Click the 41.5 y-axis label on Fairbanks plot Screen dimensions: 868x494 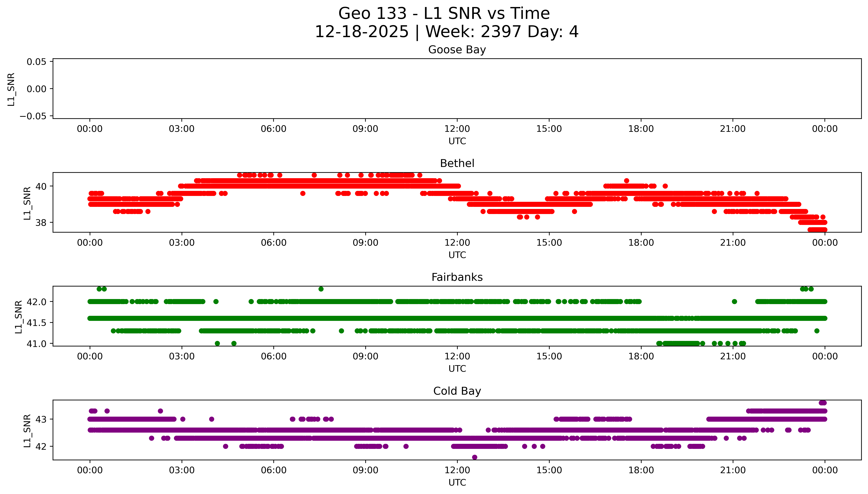36,323
